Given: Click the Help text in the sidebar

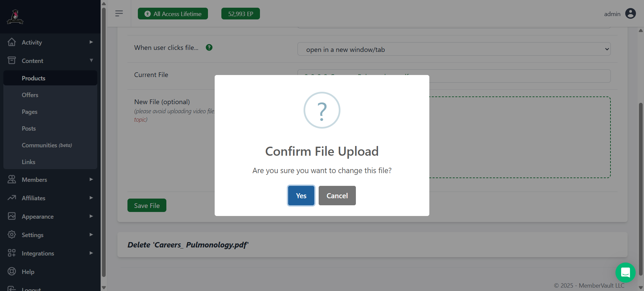Looking at the screenshot, I should [x=28, y=272].
